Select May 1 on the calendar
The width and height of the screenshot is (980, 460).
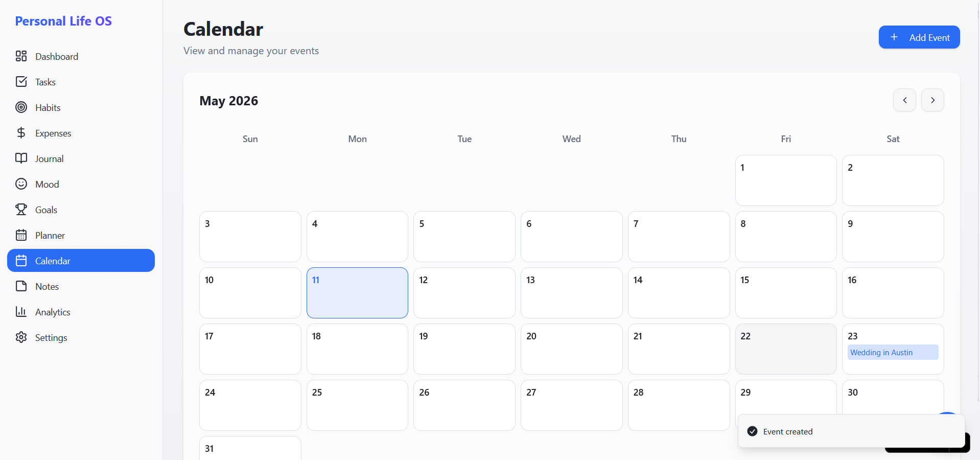[x=786, y=180]
